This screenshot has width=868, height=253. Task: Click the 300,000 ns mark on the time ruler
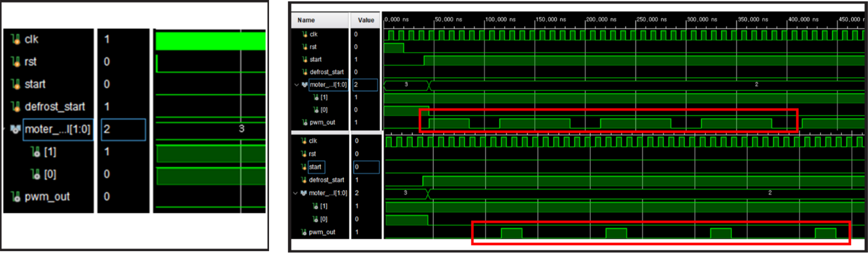(x=702, y=20)
